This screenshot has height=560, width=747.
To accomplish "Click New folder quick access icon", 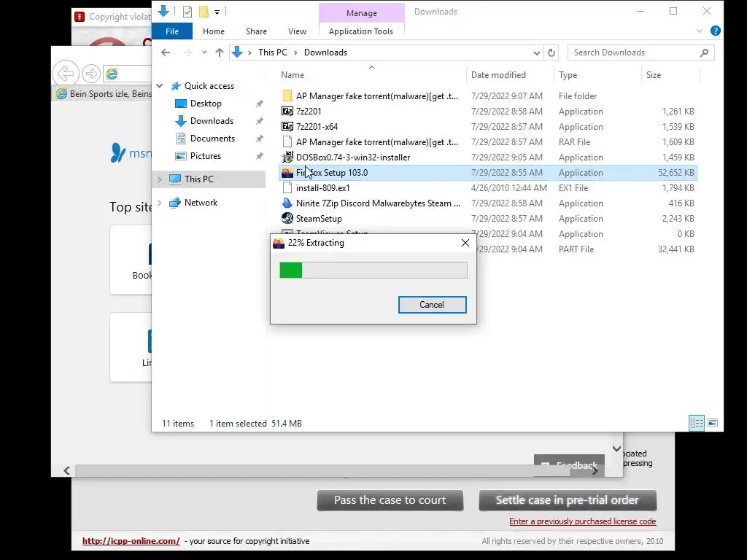I will tap(204, 12).
